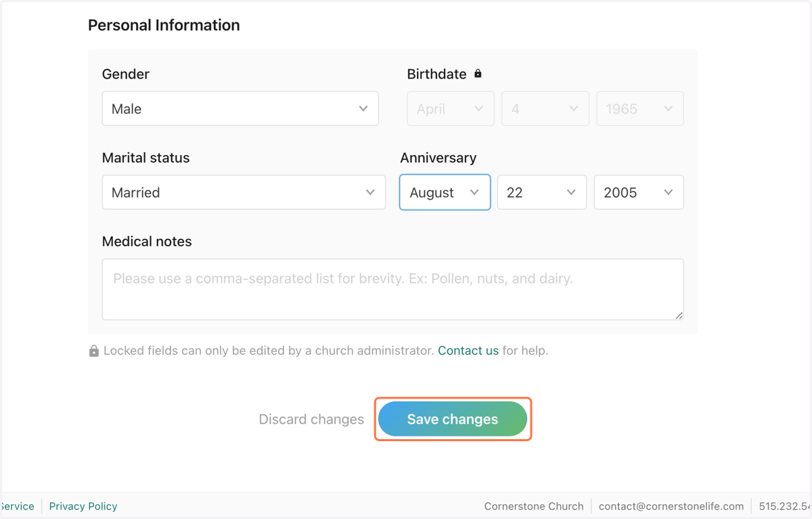812x519 pixels.
Task: Click the contact@cornerstonelife.com email address
Action: click(671, 506)
